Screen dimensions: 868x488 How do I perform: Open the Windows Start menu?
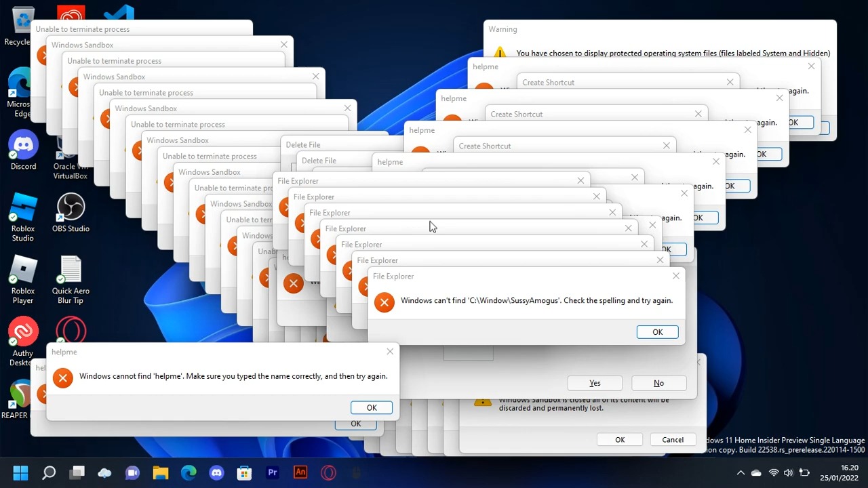pyautogui.click(x=20, y=472)
